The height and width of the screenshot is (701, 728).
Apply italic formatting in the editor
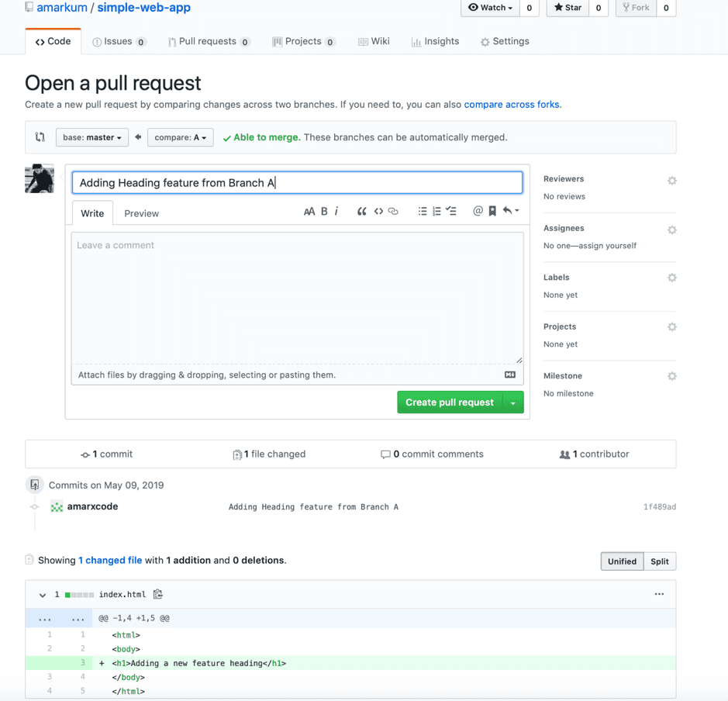point(337,211)
